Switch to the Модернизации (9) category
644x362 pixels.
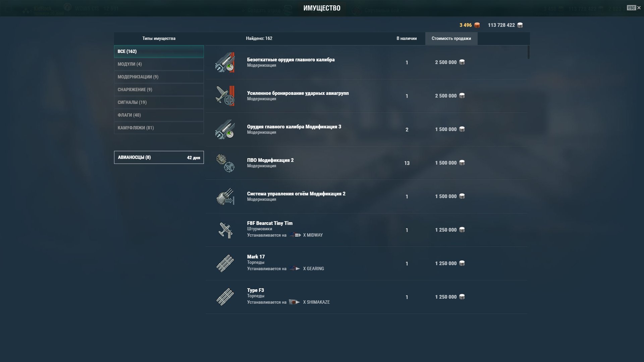159,77
